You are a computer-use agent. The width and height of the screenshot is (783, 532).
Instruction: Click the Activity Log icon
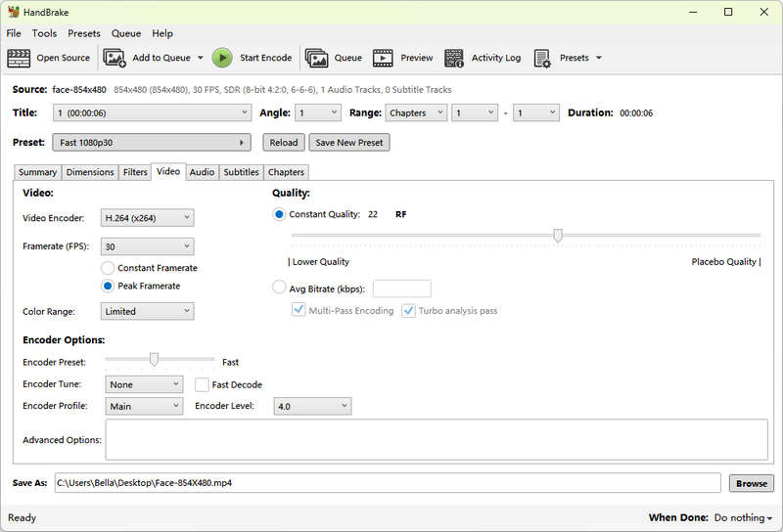coord(454,58)
